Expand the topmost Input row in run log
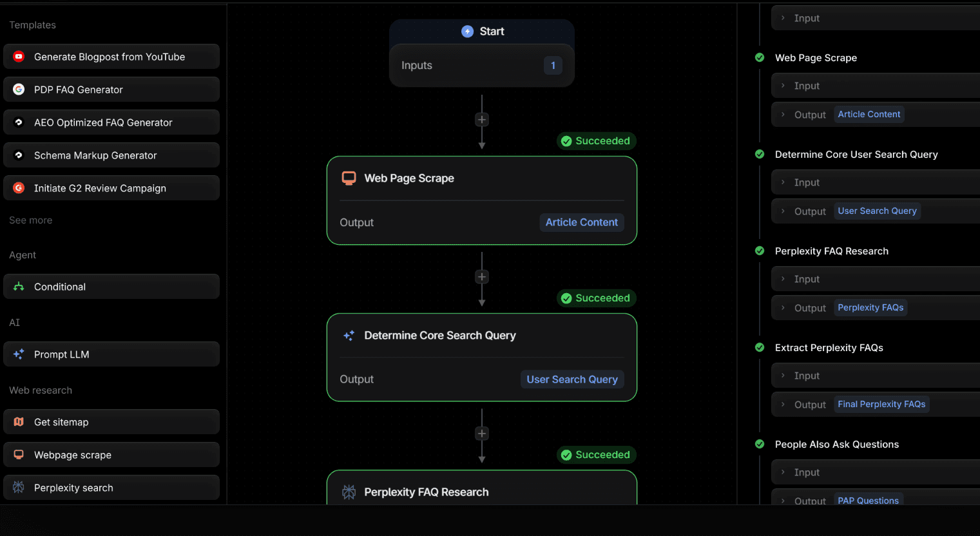Viewport: 980px width, 536px height. click(876, 18)
